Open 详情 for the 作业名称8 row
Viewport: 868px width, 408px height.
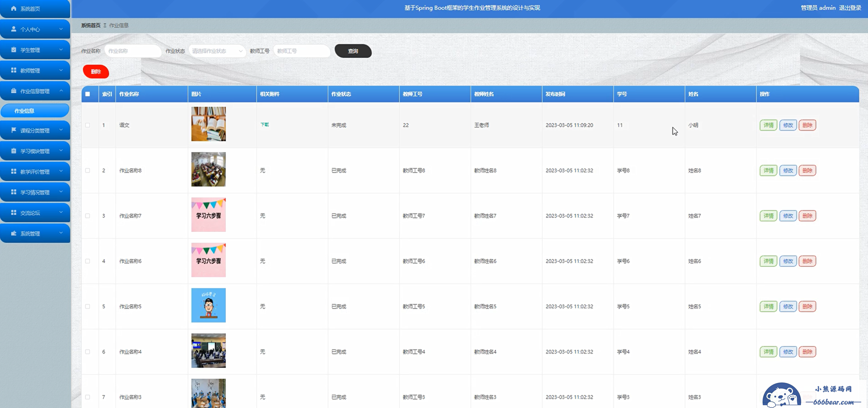click(768, 170)
